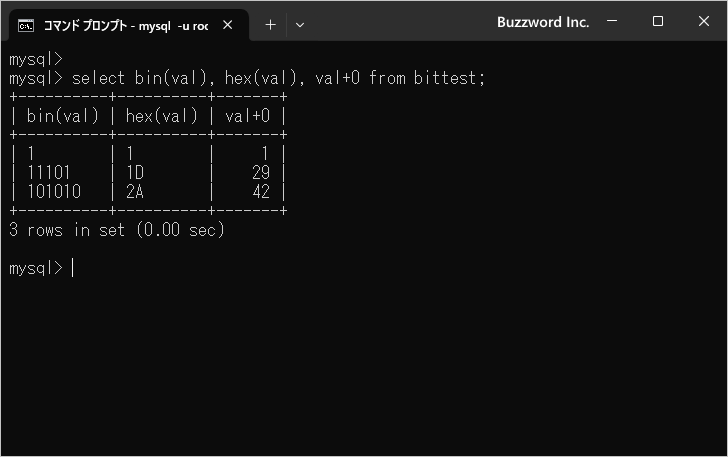Click the '3 rows in set' result line
This screenshot has height=457, width=728.
pos(117,230)
